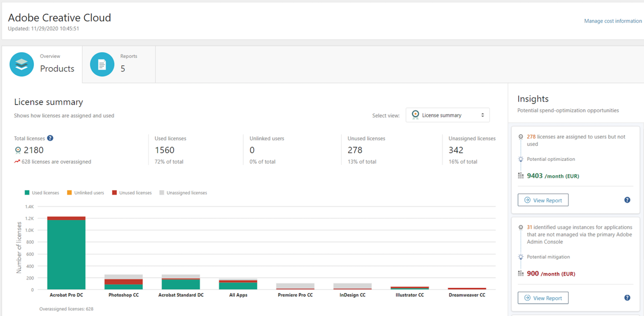Viewport: 644px width, 316px height.
Task: Click the green Acrobat Pro DC bar segment
Action: pyautogui.click(x=66, y=254)
